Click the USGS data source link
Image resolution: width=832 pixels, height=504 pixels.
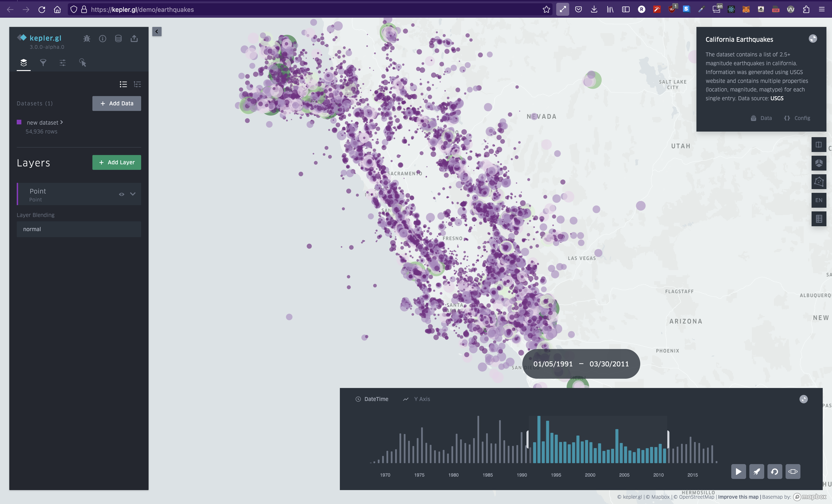(777, 98)
